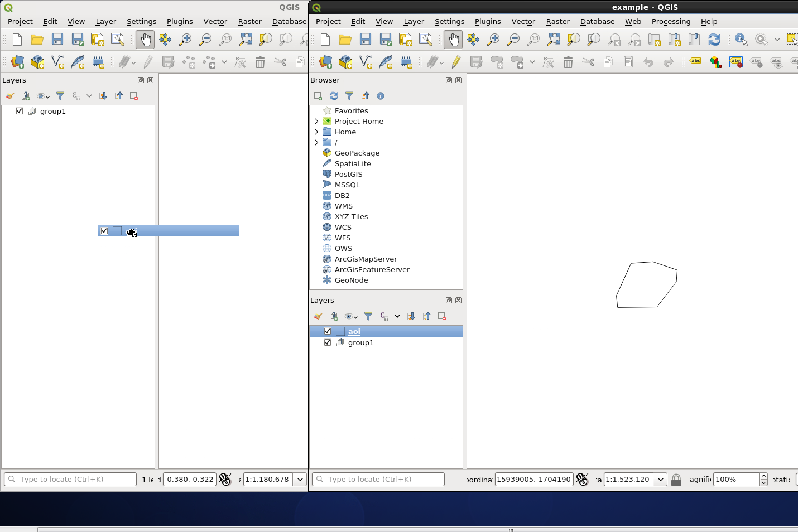
Task: Open Vector menu in right window
Action: 523,21
